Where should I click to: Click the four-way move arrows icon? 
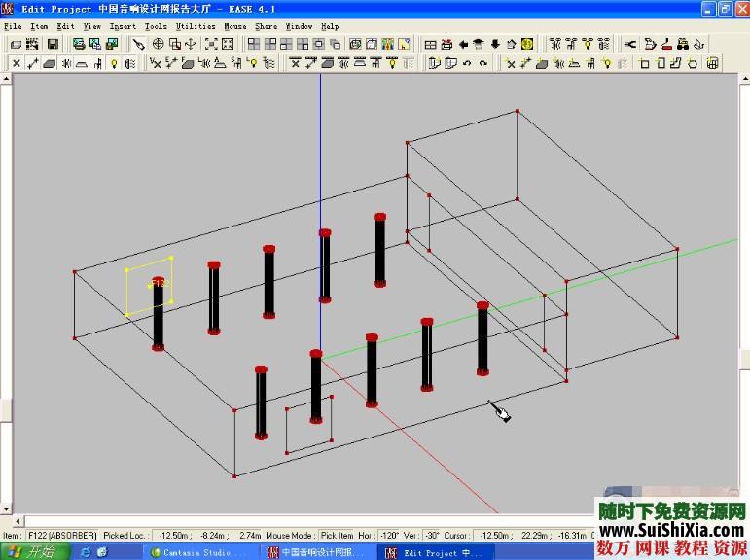(x=191, y=44)
